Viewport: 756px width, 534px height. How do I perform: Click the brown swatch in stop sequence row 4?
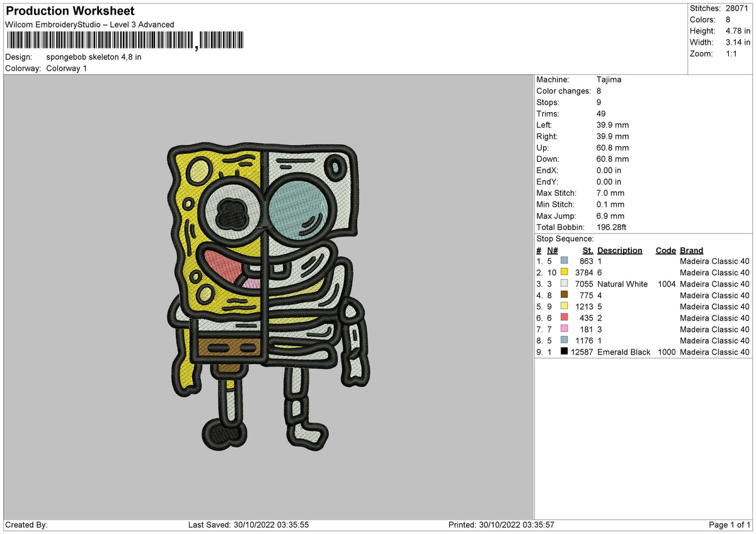[564, 295]
